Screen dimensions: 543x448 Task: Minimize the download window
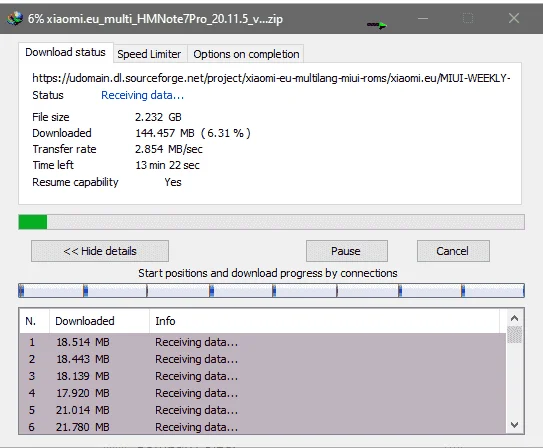[423, 18]
